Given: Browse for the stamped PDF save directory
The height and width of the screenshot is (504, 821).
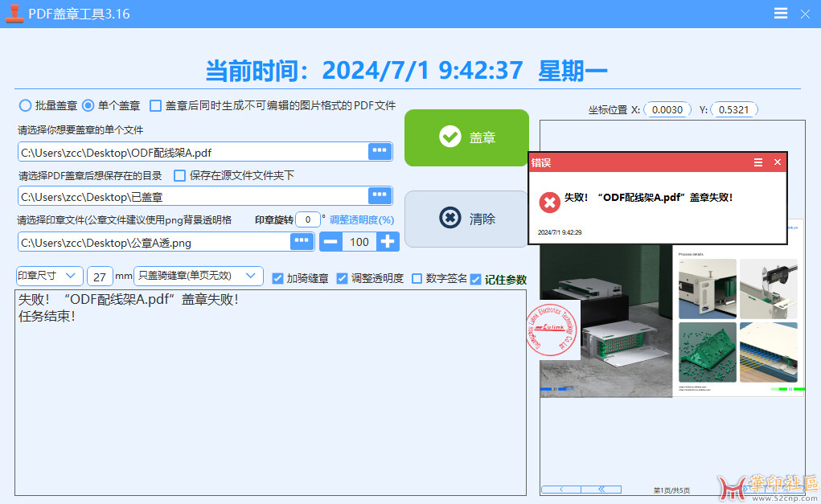Looking at the screenshot, I should coord(380,195).
